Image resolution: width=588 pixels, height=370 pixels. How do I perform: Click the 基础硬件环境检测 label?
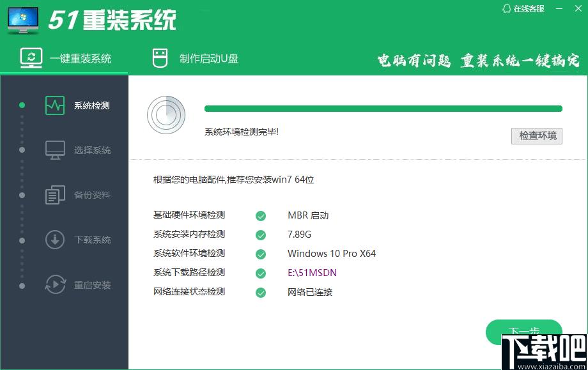click(x=189, y=215)
